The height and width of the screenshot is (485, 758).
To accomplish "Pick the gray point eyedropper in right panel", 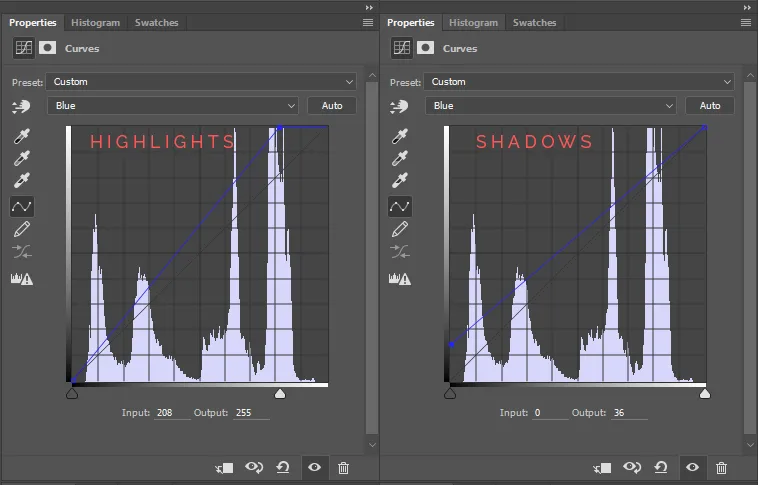I will (400, 158).
